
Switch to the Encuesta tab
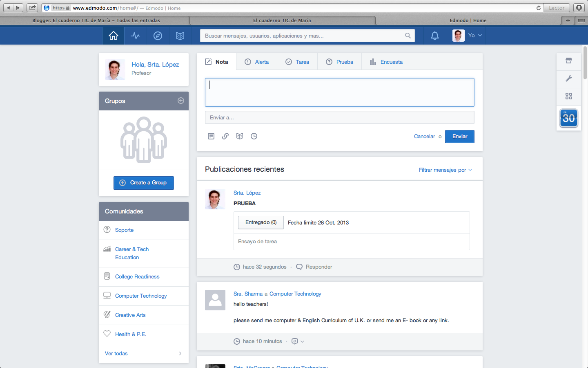(386, 62)
